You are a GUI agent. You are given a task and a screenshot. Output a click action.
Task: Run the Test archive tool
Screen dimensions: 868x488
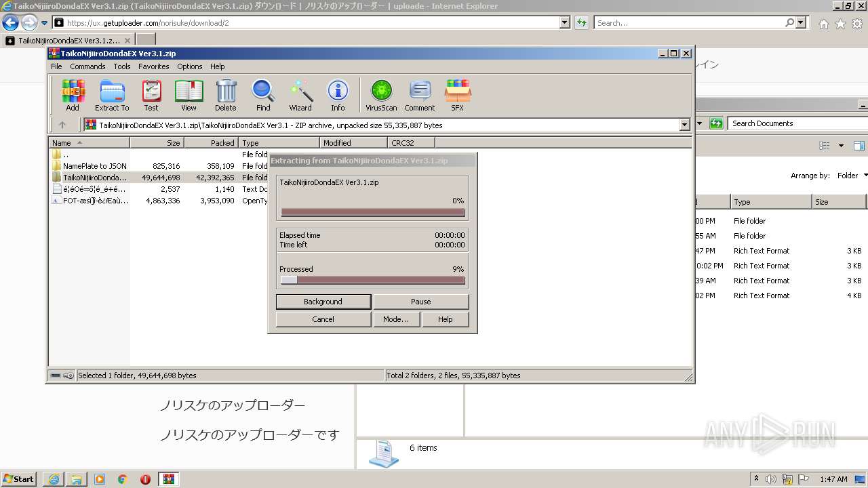click(151, 96)
